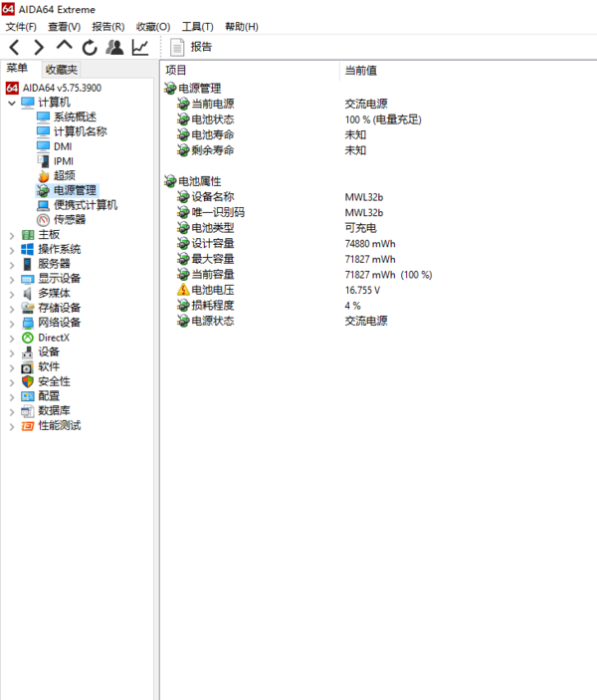Select 计算机名称 in the tree
The width and height of the screenshot is (597, 700).
click(x=81, y=131)
